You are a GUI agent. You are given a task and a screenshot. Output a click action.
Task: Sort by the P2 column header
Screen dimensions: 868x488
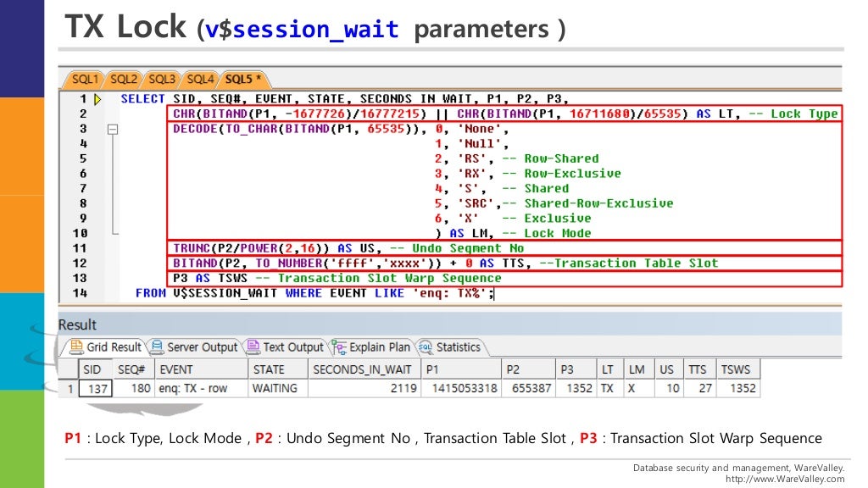pyautogui.click(x=528, y=369)
